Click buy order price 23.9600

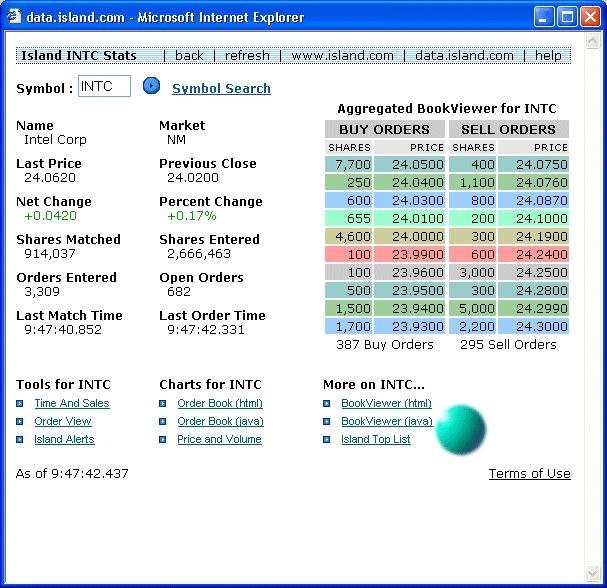coord(409,273)
